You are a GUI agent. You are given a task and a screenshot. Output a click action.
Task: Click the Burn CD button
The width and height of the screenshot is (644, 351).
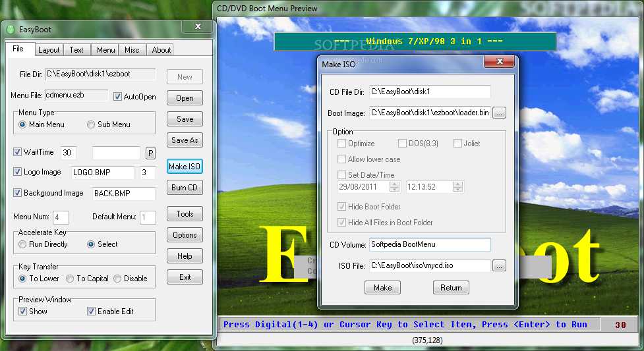[185, 188]
